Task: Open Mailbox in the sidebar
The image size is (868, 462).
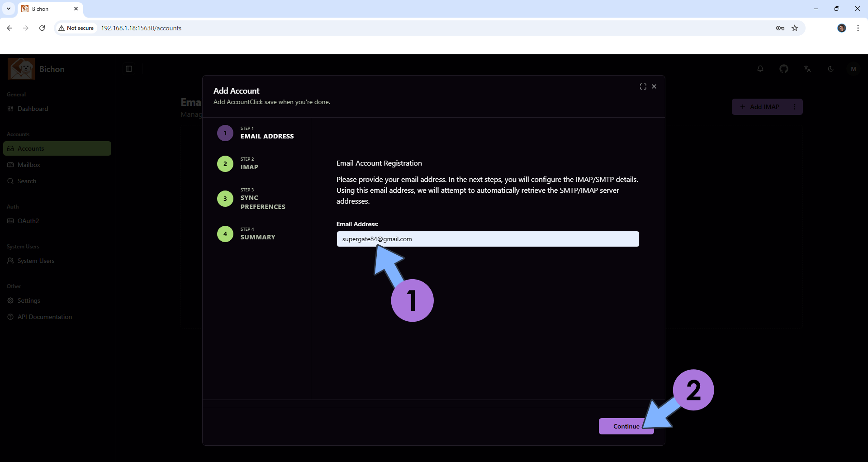Action: click(x=28, y=165)
